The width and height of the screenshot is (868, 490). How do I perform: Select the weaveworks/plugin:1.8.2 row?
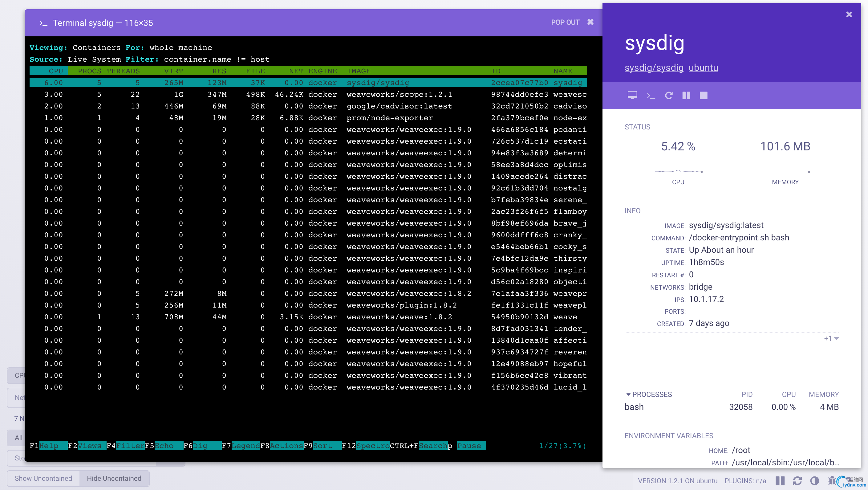coord(308,305)
